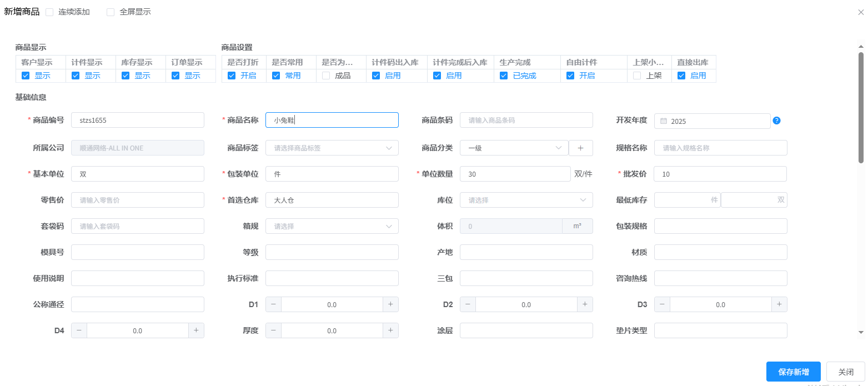Increase D3 value with plus button
The height and width of the screenshot is (386, 868).
click(779, 304)
